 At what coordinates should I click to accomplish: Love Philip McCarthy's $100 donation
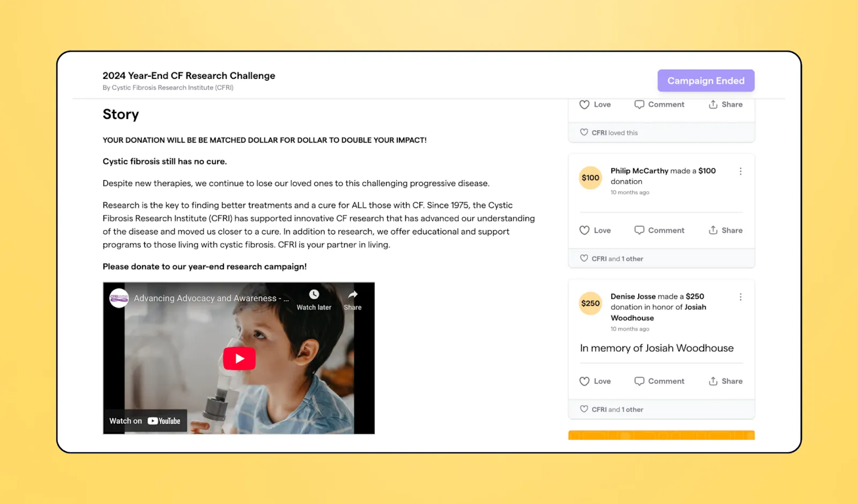595,230
